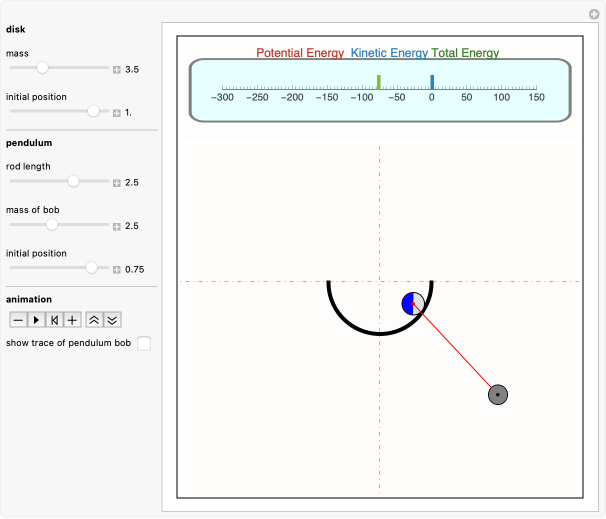Expand the disk mass slider controls

click(x=117, y=70)
